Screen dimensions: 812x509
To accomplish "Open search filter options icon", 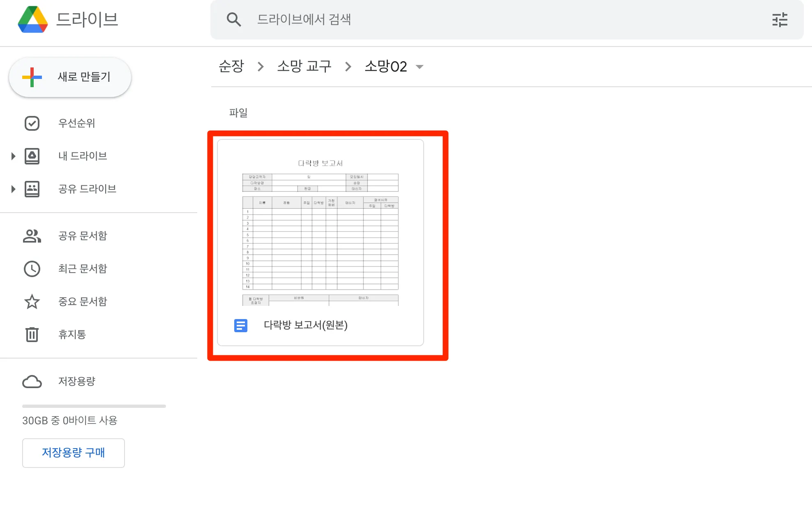I will tap(780, 20).
